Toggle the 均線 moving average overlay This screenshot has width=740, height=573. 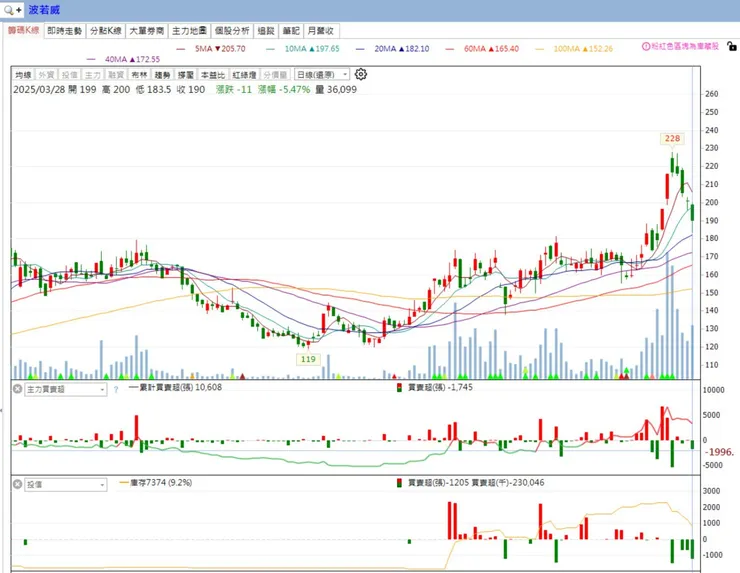click(x=23, y=75)
